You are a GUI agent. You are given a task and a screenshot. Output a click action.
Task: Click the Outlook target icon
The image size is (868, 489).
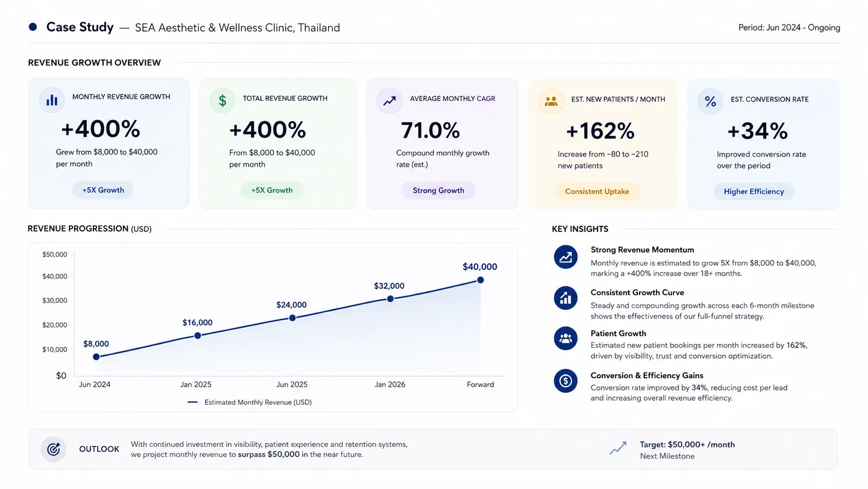tap(53, 449)
